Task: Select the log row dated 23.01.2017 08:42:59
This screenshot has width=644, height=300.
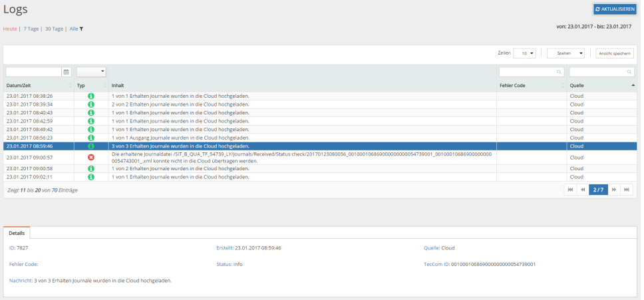Action: [x=320, y=121]
